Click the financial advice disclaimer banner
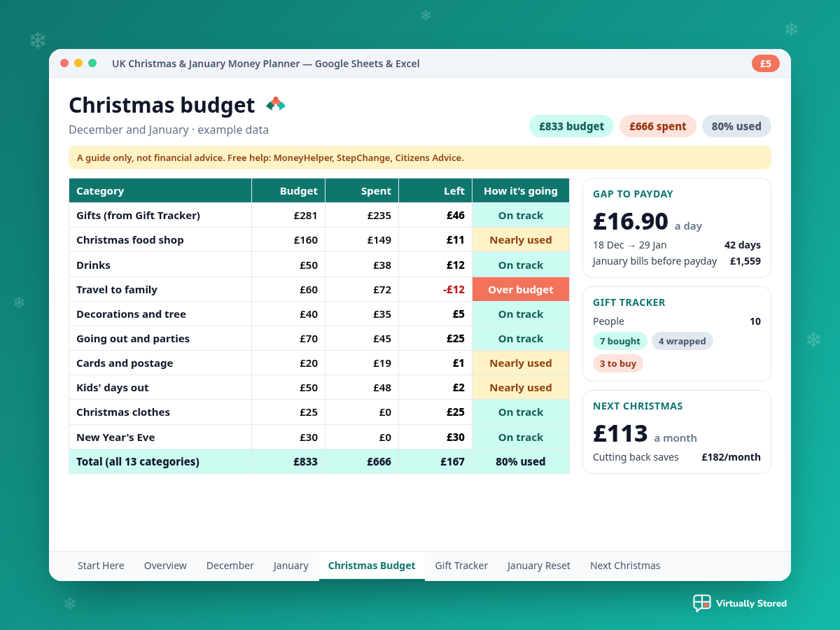This screenshot has width=840, height=630. point(420,157)
